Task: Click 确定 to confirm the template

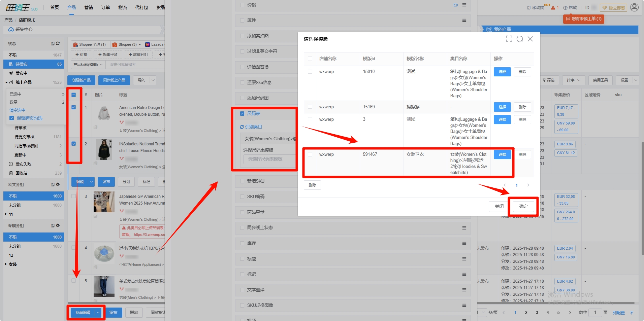Action: click(523, 206)
